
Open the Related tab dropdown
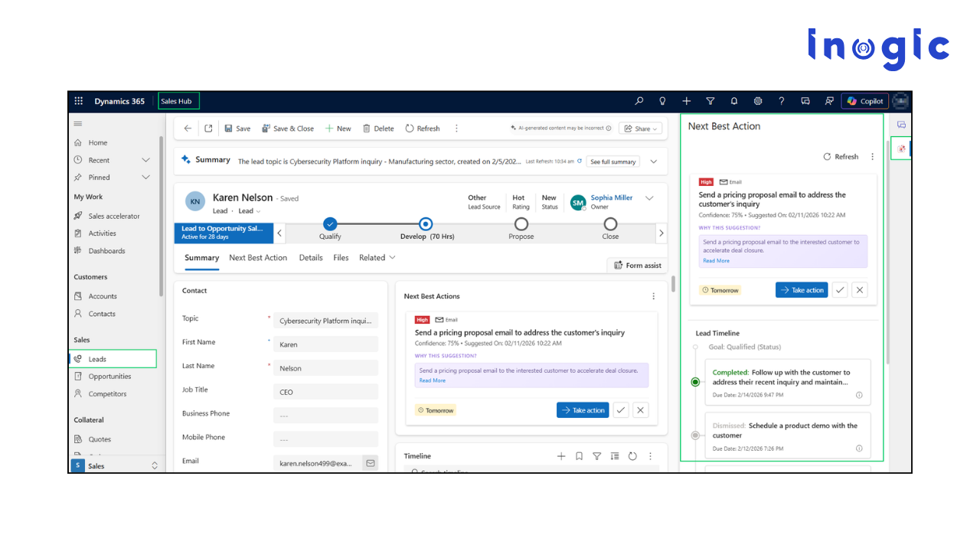377,258
